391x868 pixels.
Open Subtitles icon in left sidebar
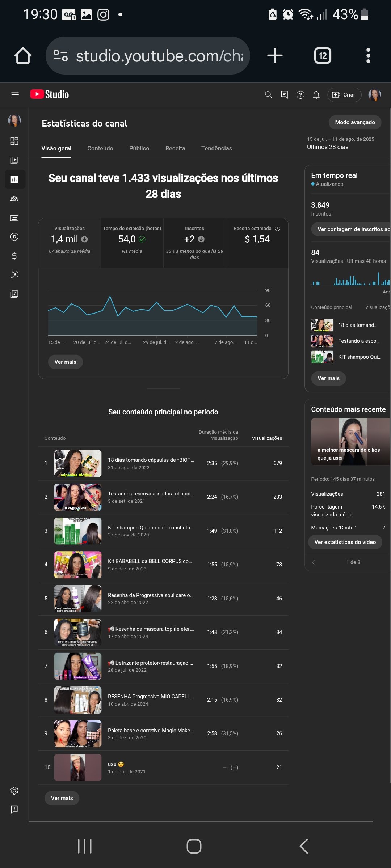point(14,218)
